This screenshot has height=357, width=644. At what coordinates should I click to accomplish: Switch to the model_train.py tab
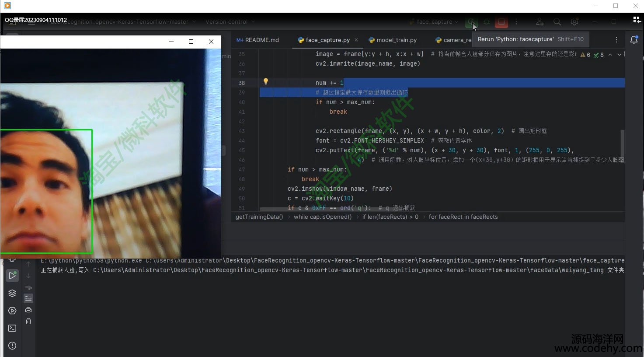pos(393,40)
